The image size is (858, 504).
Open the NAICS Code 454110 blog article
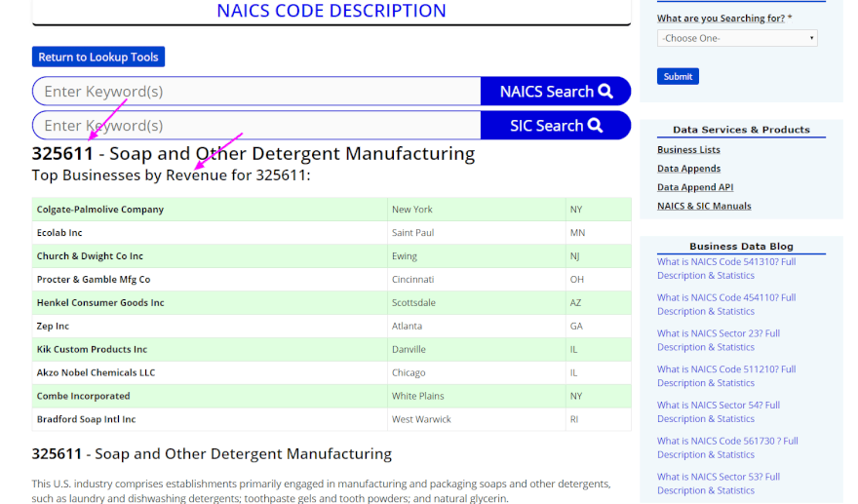pos(725,304)
